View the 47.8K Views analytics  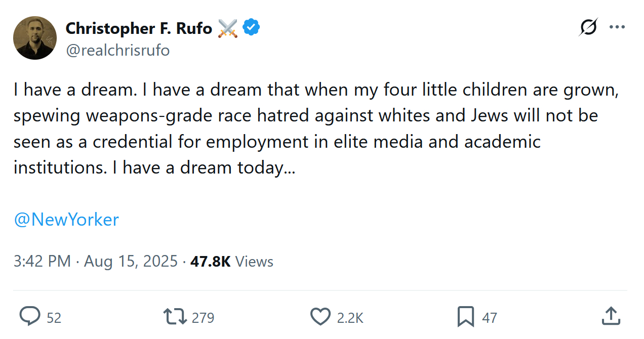(232, 262)
